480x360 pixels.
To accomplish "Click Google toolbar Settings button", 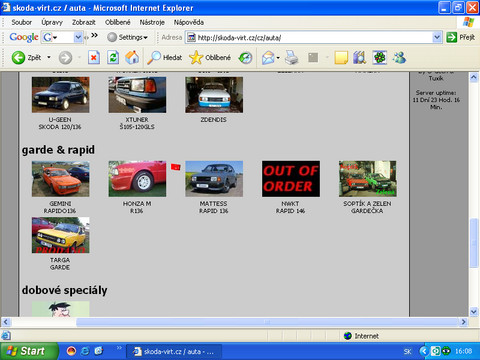I will pos(127,37).
